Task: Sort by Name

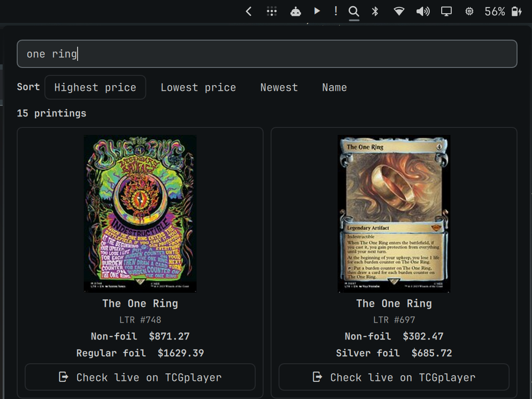Action: (335, 87)
